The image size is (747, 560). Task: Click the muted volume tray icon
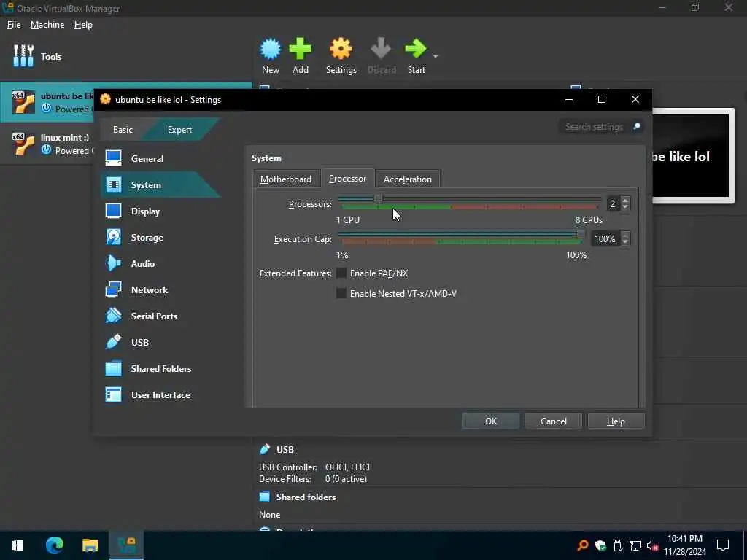click(x=652, y=545)
